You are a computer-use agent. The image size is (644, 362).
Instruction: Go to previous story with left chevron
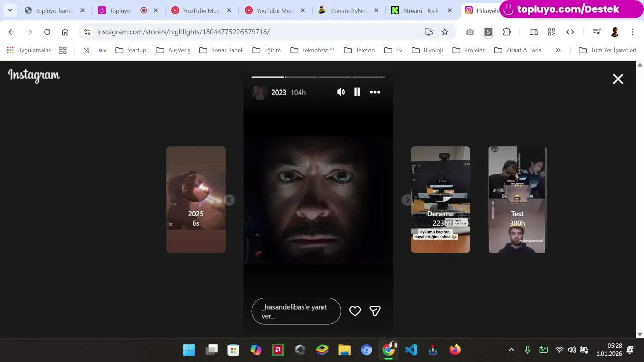pos(229,200)
